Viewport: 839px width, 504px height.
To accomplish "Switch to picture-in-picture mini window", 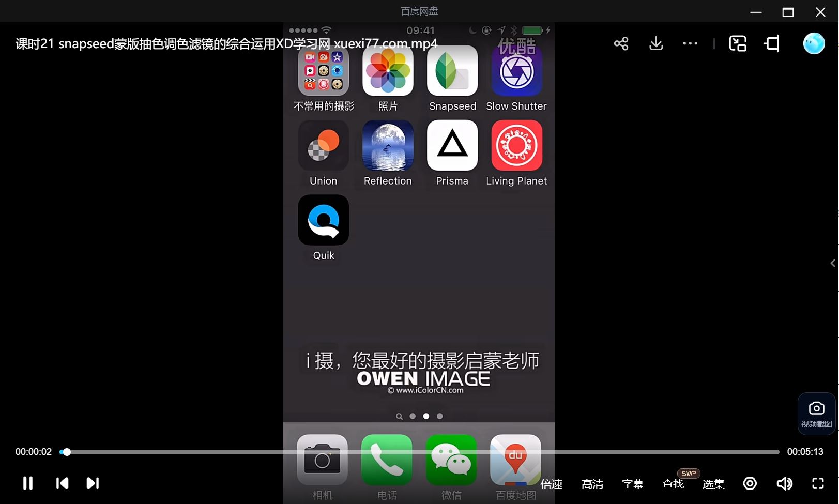I will (738, 43).
